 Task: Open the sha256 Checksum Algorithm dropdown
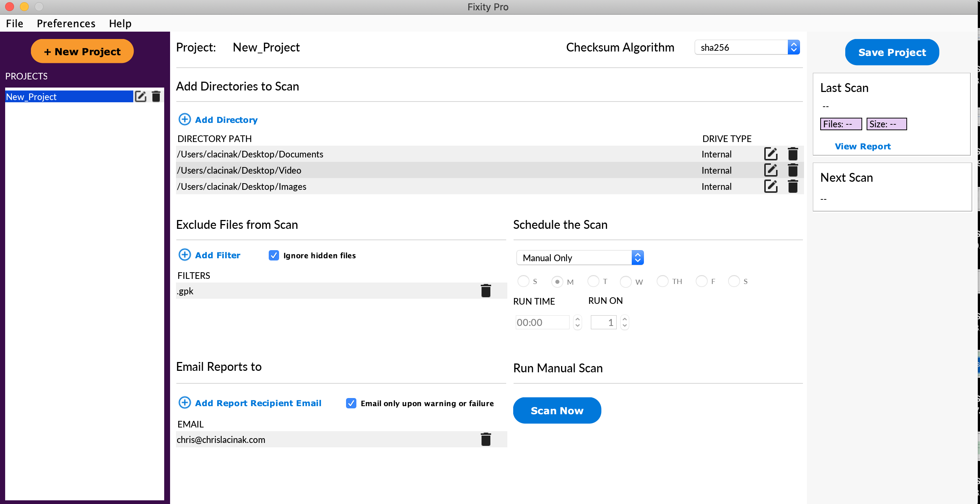click(x=747, y=47)
